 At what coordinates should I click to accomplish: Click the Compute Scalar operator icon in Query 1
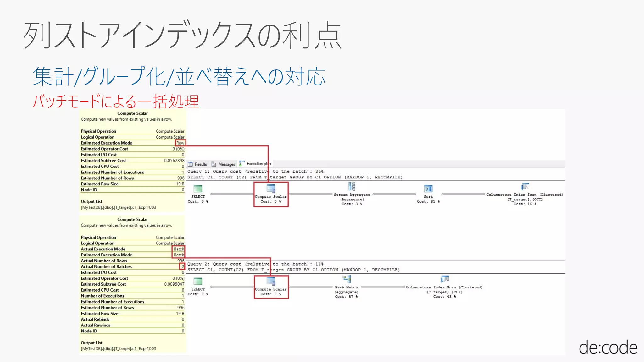tap(271, 189)
